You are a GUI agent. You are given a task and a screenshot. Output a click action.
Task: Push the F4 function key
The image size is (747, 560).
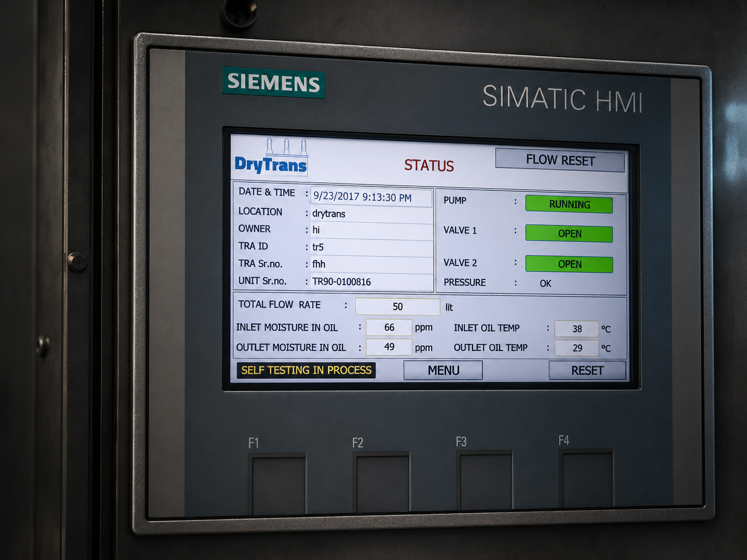pyautogui.click(x=587, y=479)
